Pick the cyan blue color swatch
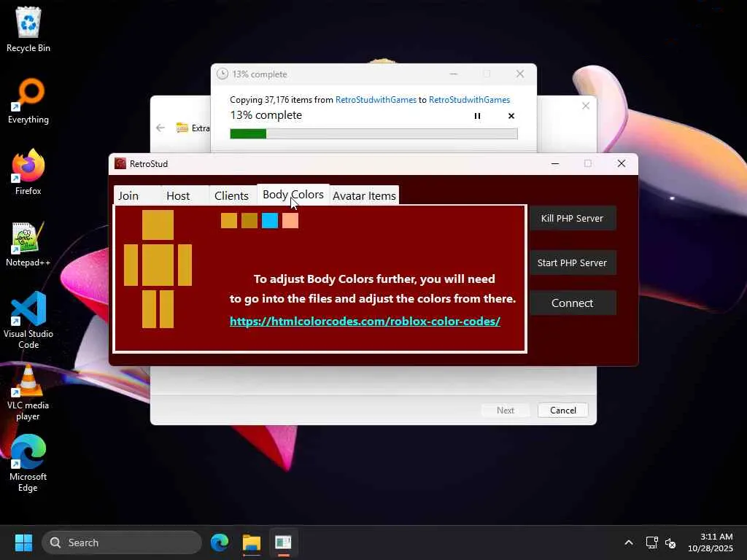This screenshot has width=747, height=560. pyautogui.click(x=270, y=220)
